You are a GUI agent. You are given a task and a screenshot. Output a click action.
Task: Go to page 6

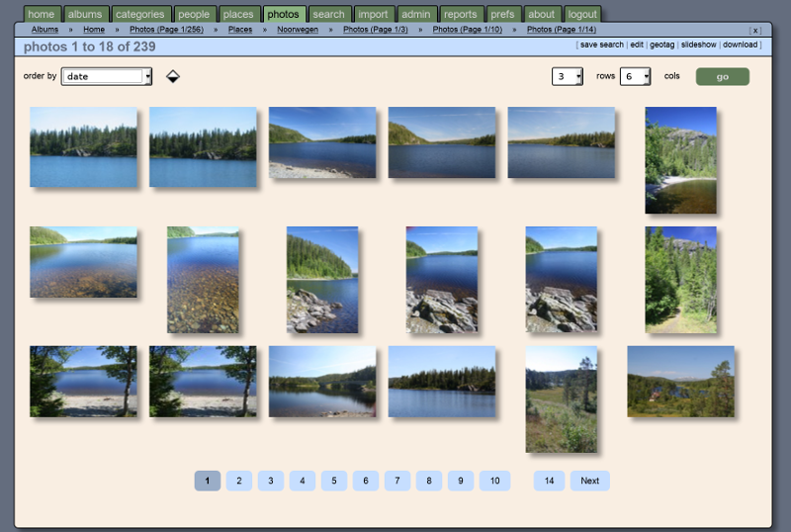click(x=366, y=481)
